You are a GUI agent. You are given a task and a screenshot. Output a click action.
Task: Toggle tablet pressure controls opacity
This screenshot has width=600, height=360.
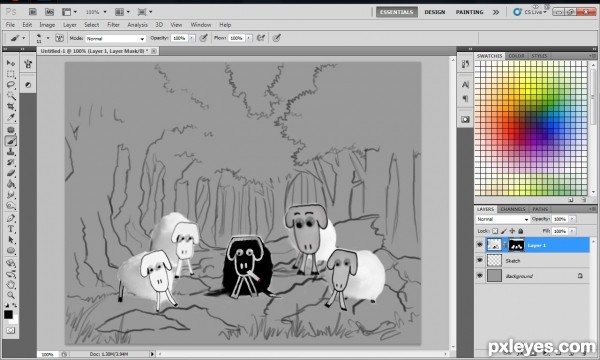pyautogui.click(x=204, y=38)
